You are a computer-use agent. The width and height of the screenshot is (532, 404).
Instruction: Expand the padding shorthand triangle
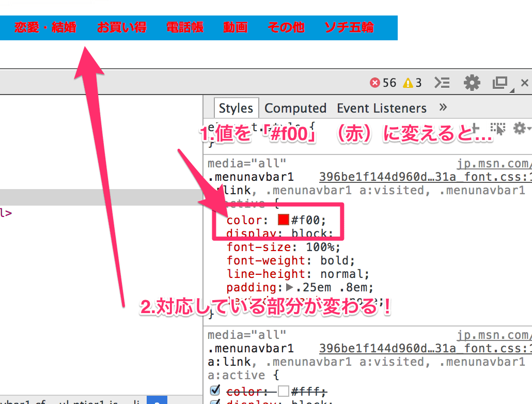click(x=289, y=288)
